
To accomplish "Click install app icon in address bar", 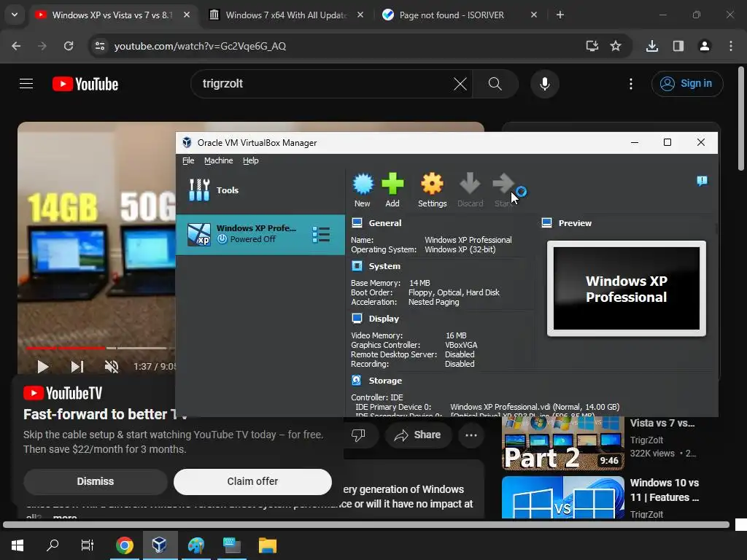I will click(x=592, y=46).
